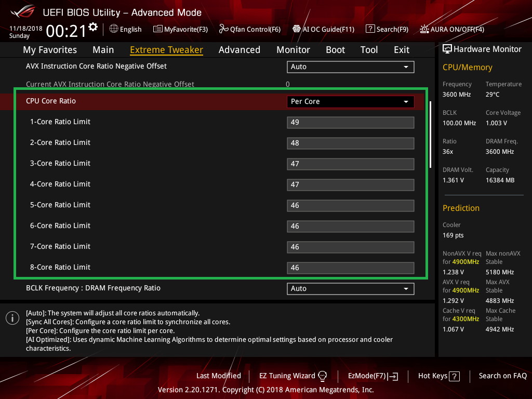Click the 169 pts cooler score
The height and width of the screenshot is (399, 532).
coord(453,235)
